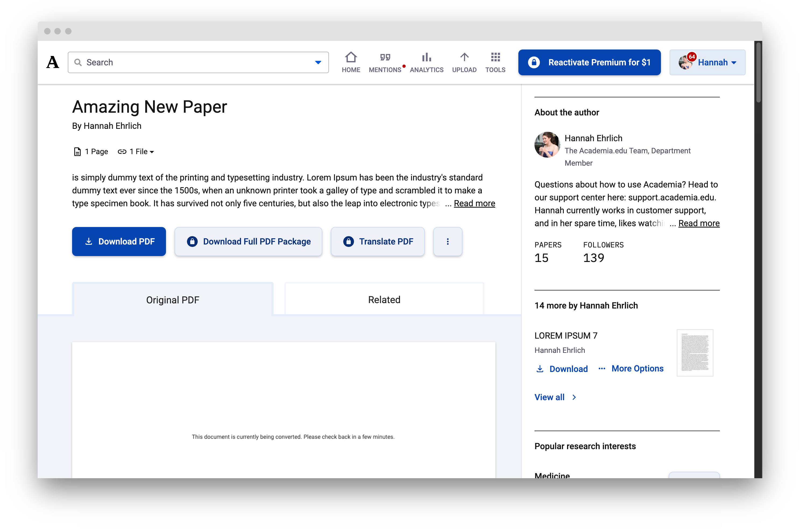Click the Upload arrow icon

(x=464, y=57)
